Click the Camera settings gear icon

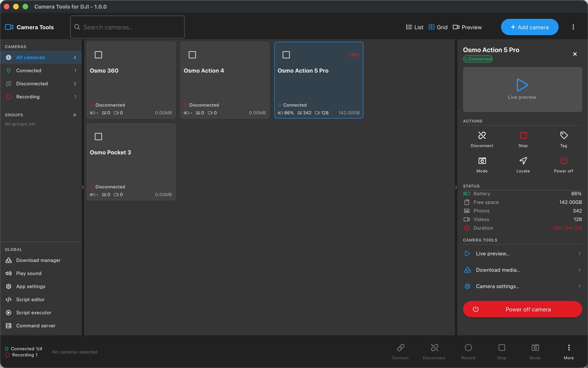467,286
